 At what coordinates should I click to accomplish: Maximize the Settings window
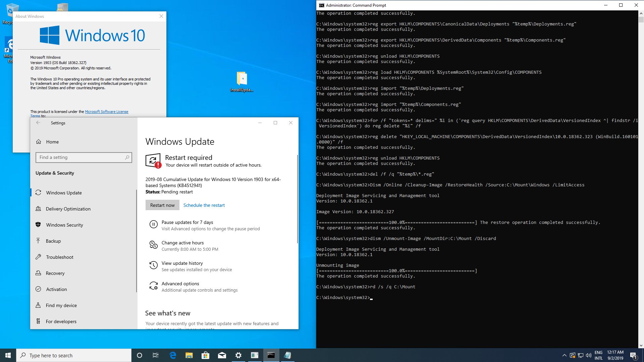[275, 123]
